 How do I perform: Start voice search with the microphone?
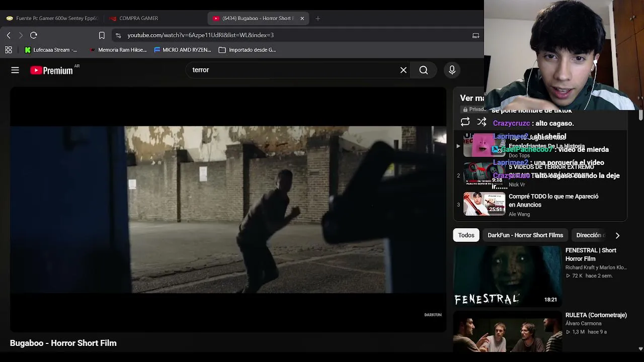pyautogui.click(x=452, y=70)
